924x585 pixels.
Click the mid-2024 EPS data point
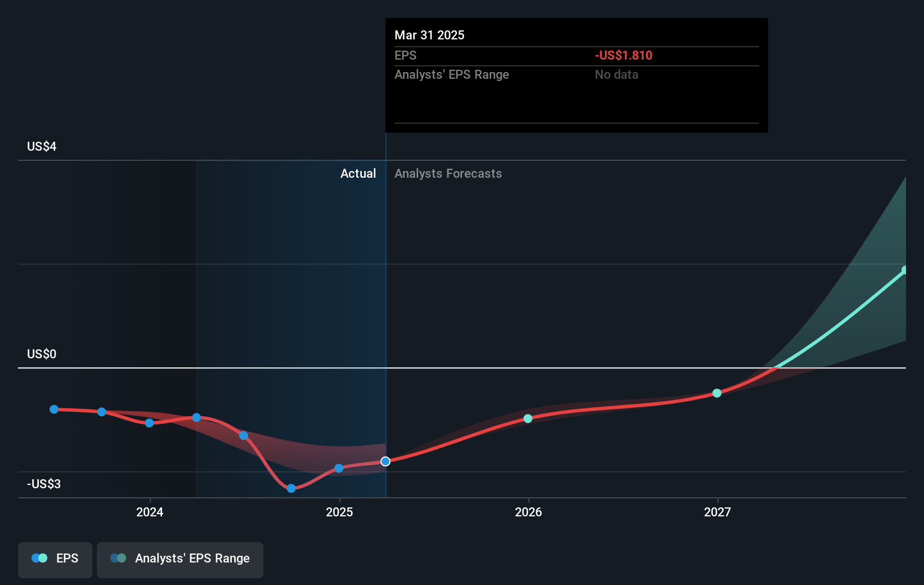[x=244, y=435]
